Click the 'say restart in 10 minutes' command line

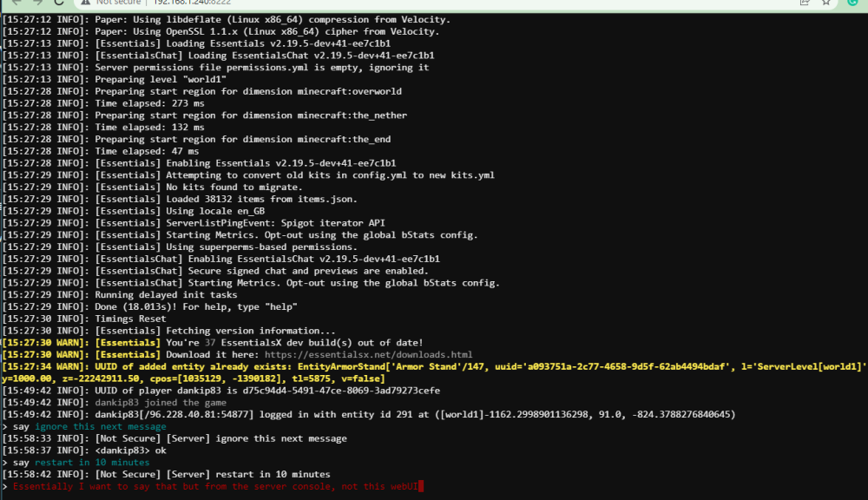76,463
